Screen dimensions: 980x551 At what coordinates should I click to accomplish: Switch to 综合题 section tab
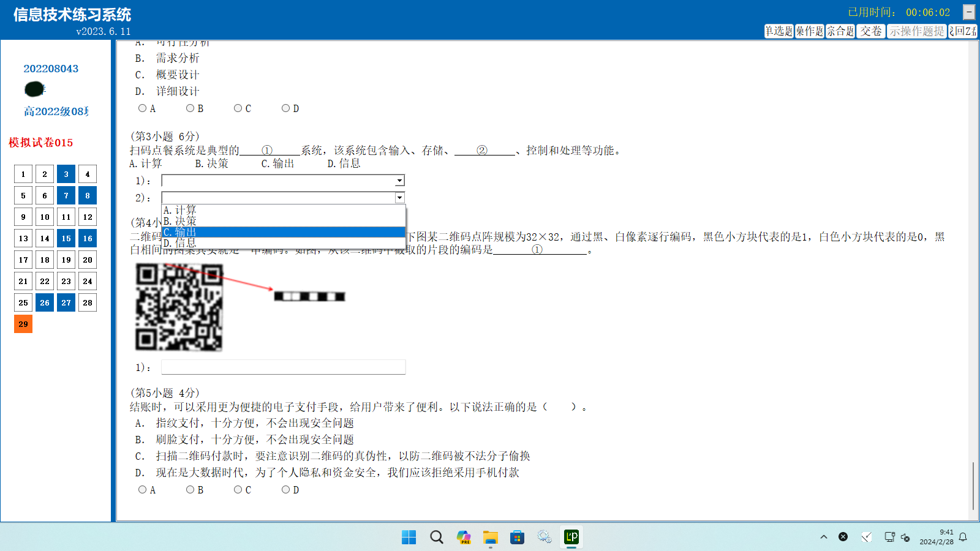pos(840,31)
